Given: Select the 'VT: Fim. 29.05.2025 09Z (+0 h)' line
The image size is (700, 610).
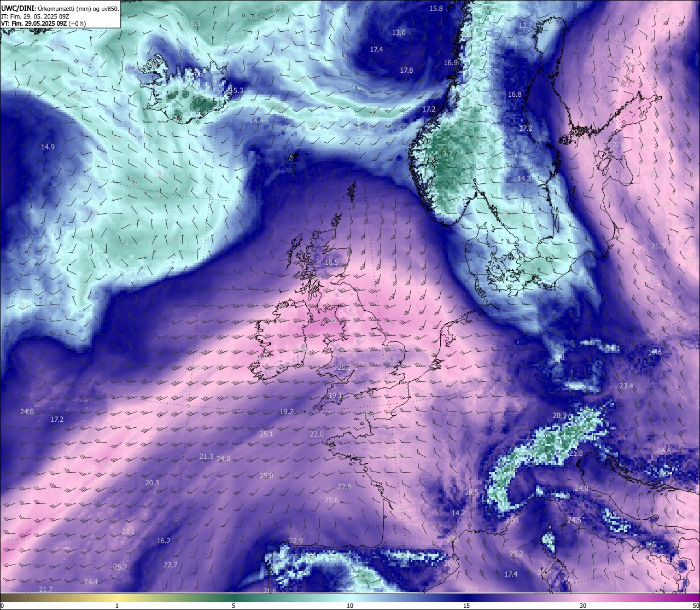Looking at the screenshot, I should tap(44, 24).
